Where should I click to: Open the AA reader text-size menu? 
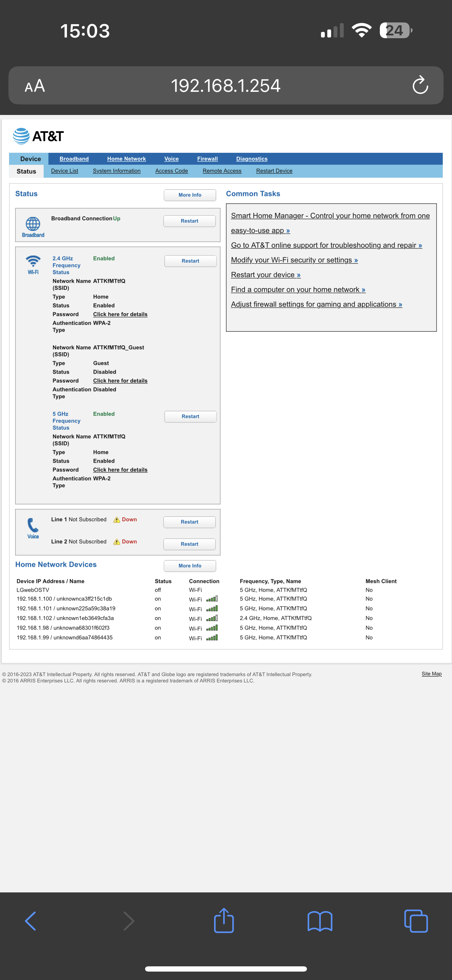coord(35,86)
